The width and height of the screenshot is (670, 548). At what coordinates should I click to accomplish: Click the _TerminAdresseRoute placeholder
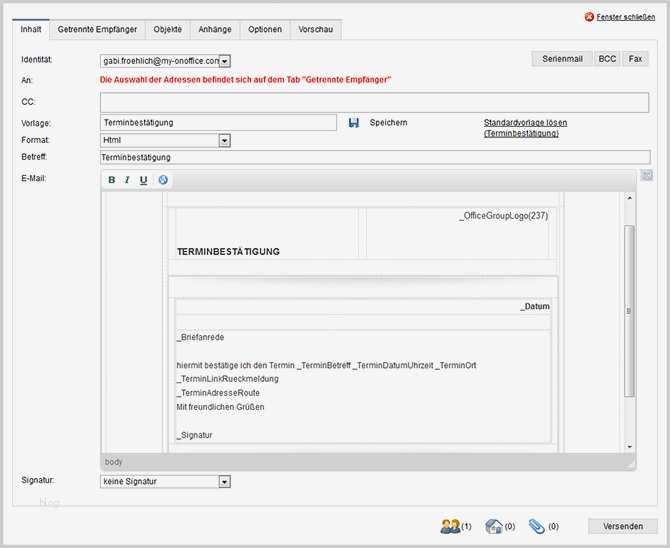(x=218, y=393)
